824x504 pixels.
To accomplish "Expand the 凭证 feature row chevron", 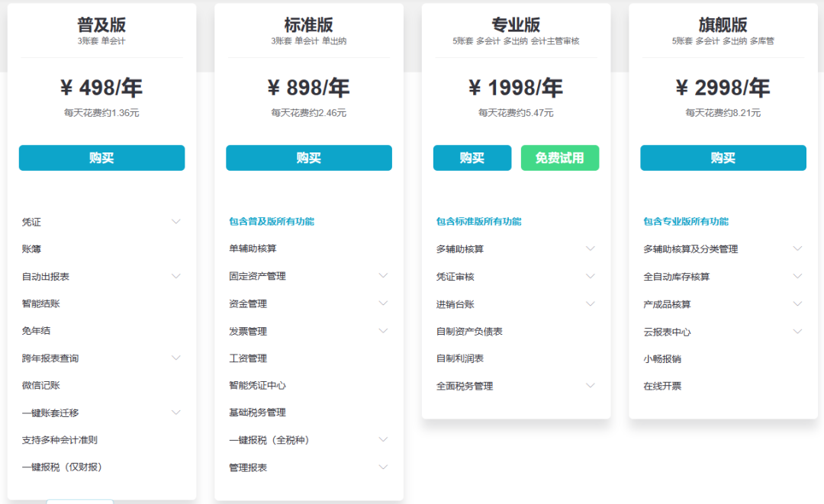I will (176, 222).
